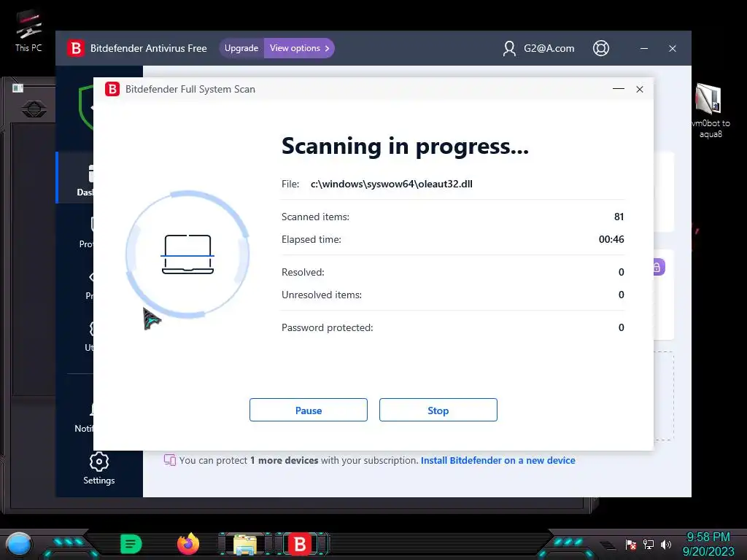Screen dimensions: 747x560
Task: Click the Unresolved items label
Action: pyautogui.click(x=322, y=295)
